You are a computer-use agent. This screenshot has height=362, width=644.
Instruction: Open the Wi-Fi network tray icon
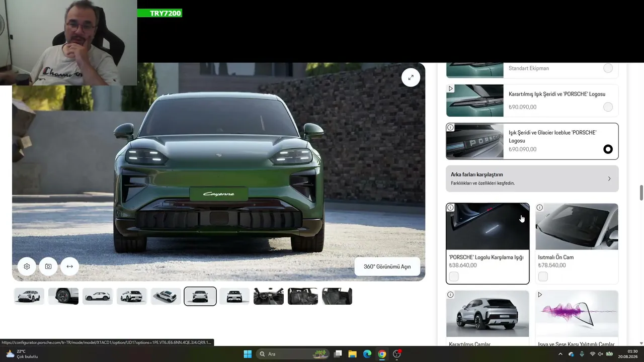[x=592, y=354]
